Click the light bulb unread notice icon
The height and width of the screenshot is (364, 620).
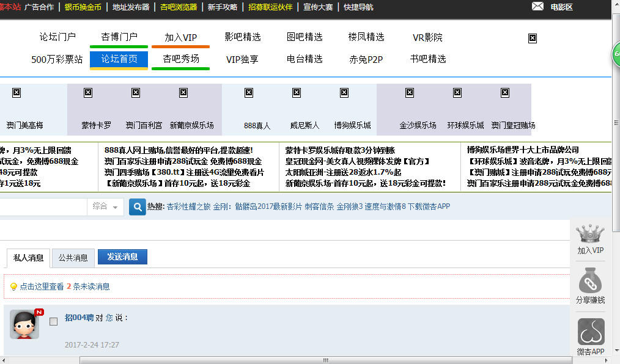13,286
